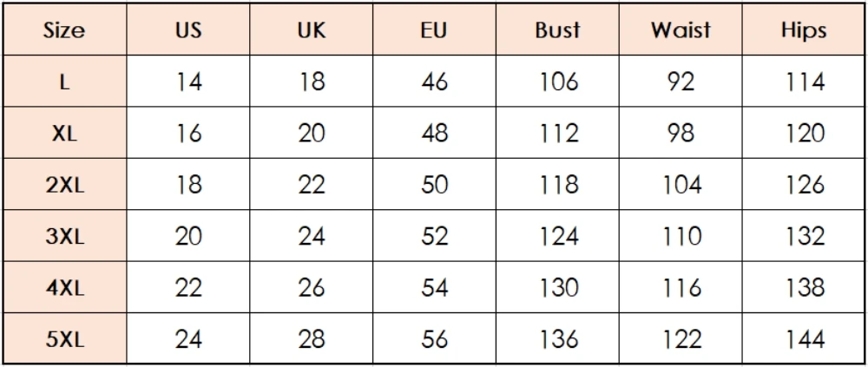Viewport: 868px width, 367px height.
Task: Click the Bust column header
Action: coord(557,29)
